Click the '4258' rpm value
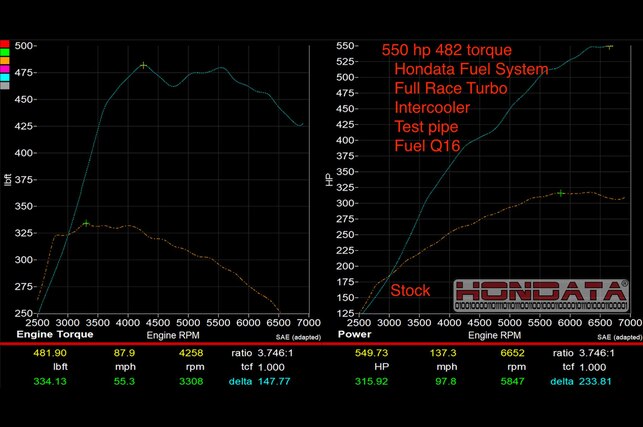Image resolution: width=643 pixels, height=427 pixels. click(191, 353)
